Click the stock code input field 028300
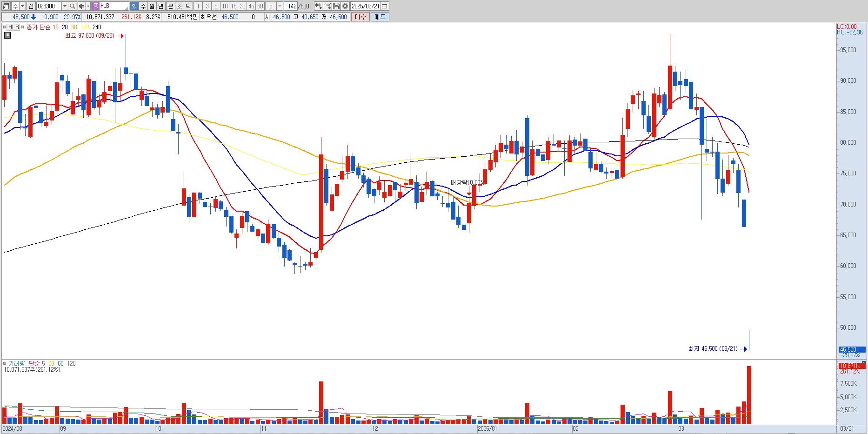Viewport: 868px width, 434px height. (49, 6)
